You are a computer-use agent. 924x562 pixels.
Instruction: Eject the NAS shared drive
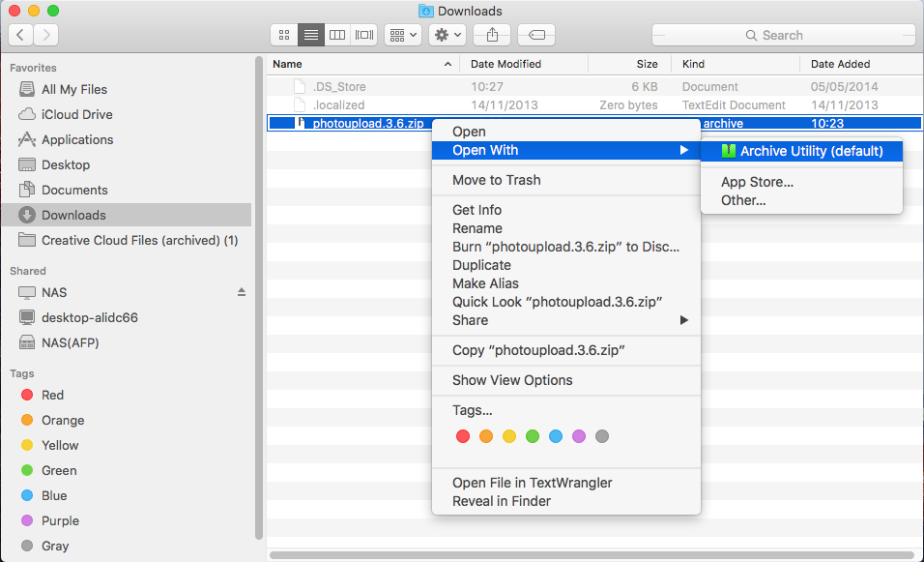click(x=241, y=292)
